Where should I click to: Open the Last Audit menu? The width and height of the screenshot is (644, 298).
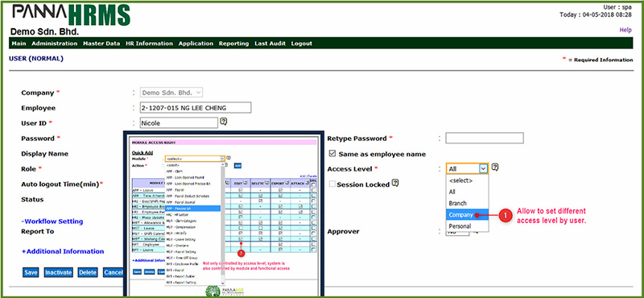tap(270, 43)
